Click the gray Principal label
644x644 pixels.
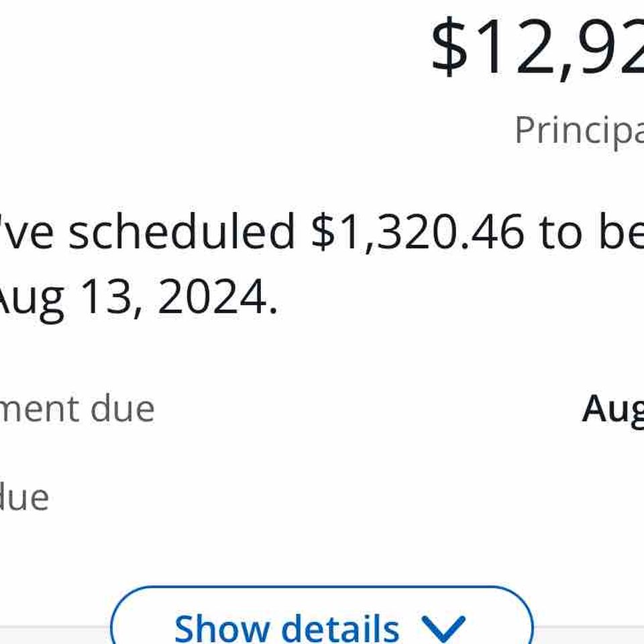[x=580, y=131]
